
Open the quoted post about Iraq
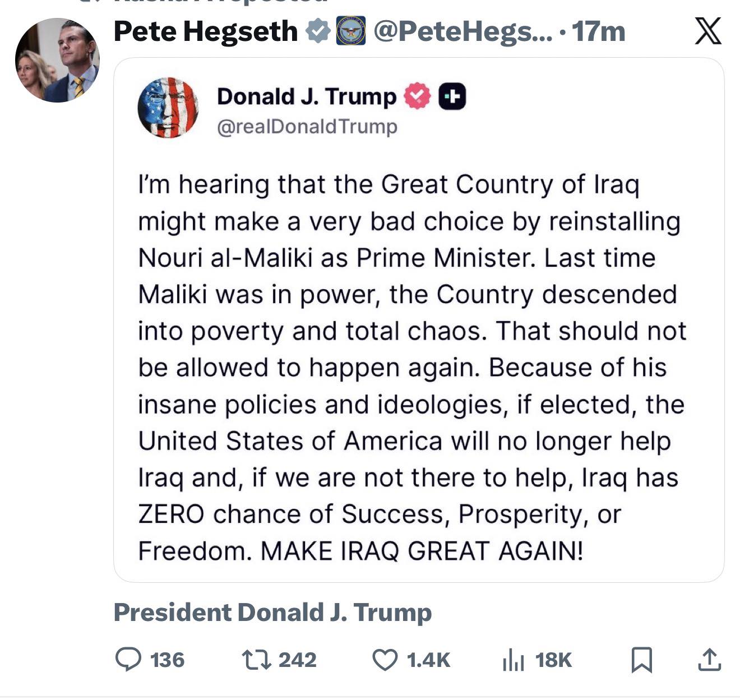[412, 367]
